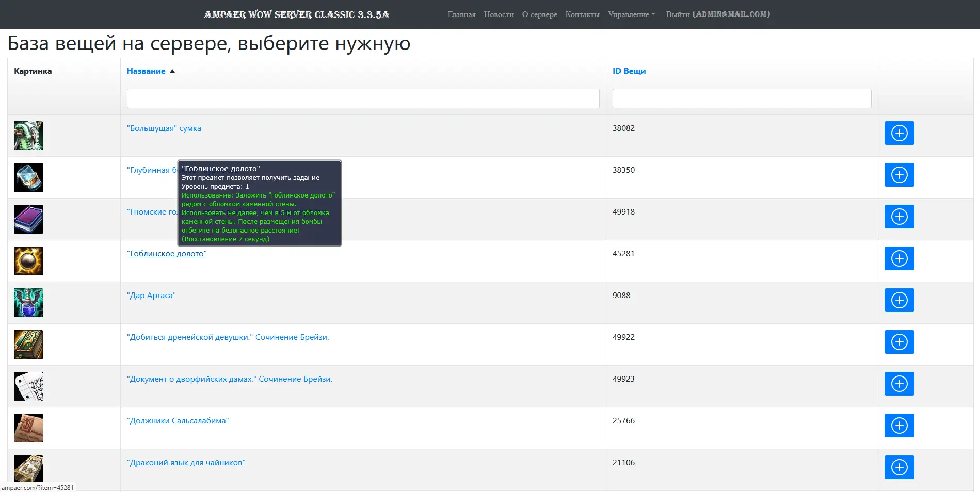Image resolution: width=980 pixels, height=492 pixels.
Task: Open the "Гоблинское долото" item link
Action: point(167,254)
